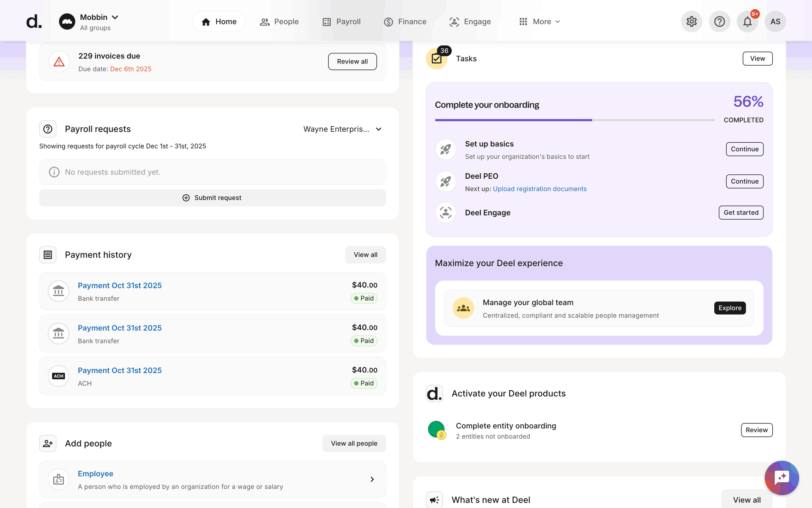Image resolution: width=812 pixels, height=508 pixels.
Task: Click the Payment history list icon
Action: (48, 255)
